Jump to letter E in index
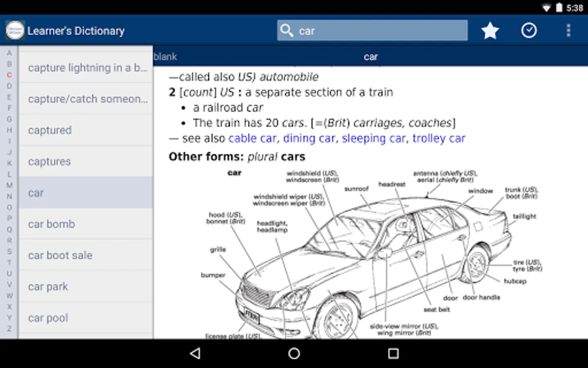This screenshot has width=588, height=368. pyautogui.click(x=9, y=97)
